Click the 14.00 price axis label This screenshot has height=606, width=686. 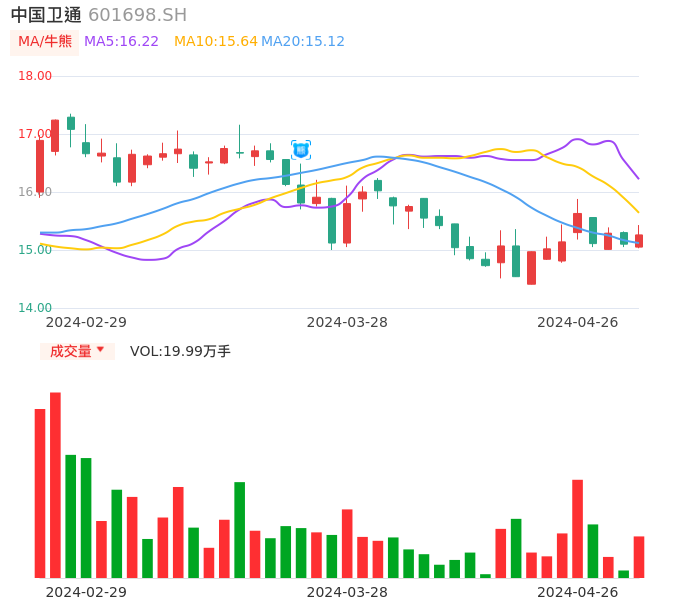tap(35, 308)
